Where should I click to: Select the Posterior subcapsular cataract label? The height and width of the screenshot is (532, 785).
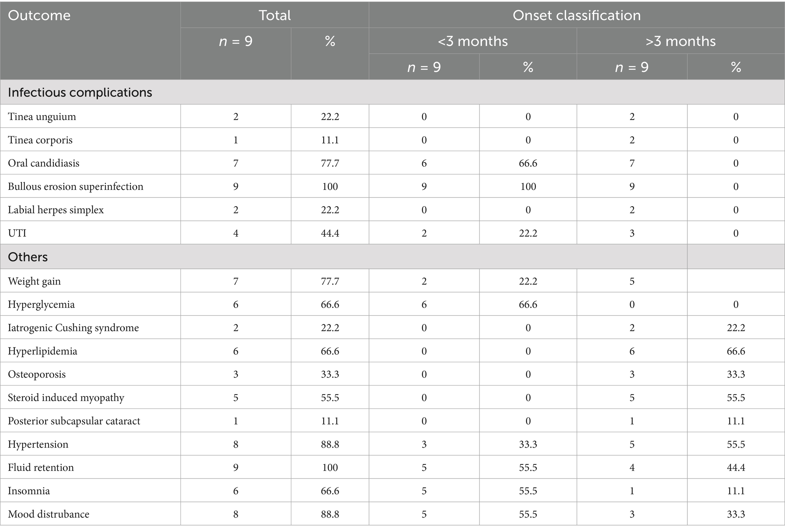(x=74, y=421)
